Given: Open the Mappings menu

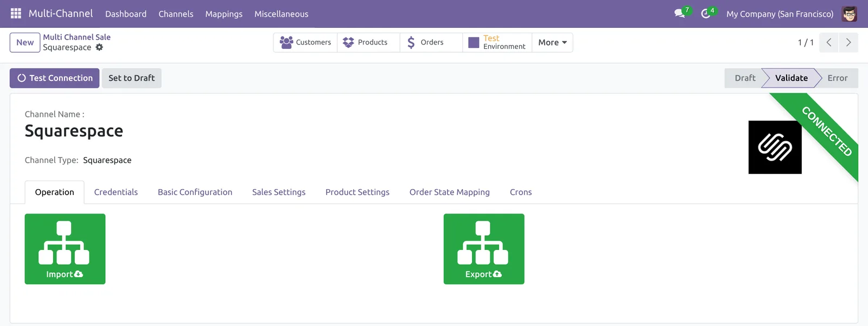Looking at the screenshot, I should point(224,14).
